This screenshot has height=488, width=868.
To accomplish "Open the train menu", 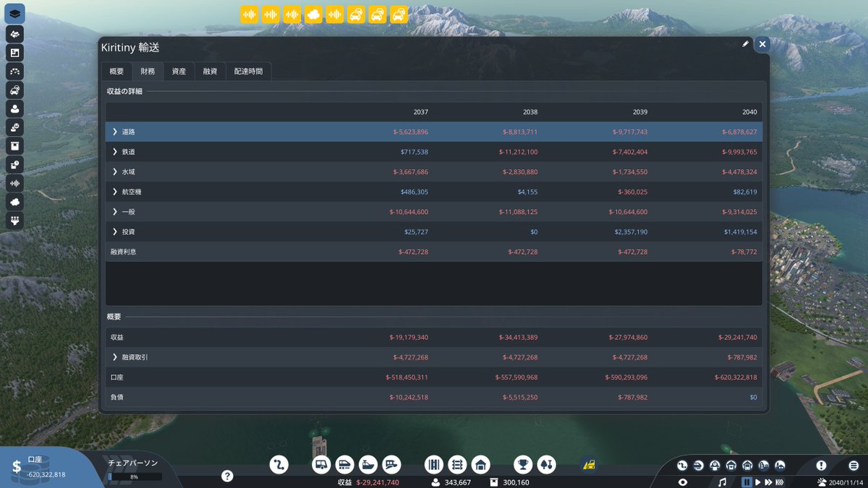I will [344, 464].
